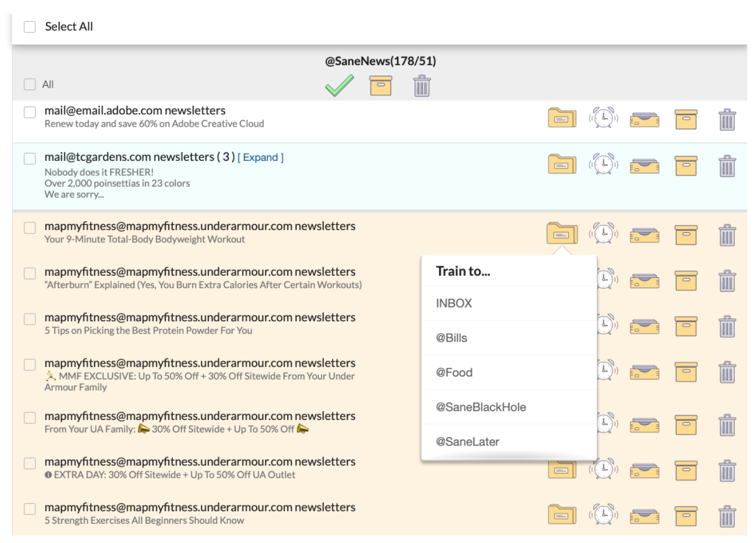
Task: Open train folder dropdown for tcgardens email
Action: point(562,165)
